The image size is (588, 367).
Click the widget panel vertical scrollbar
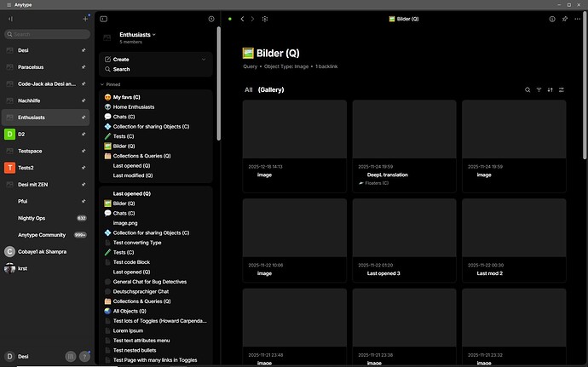pyautogui.click(x=219, y=83)
